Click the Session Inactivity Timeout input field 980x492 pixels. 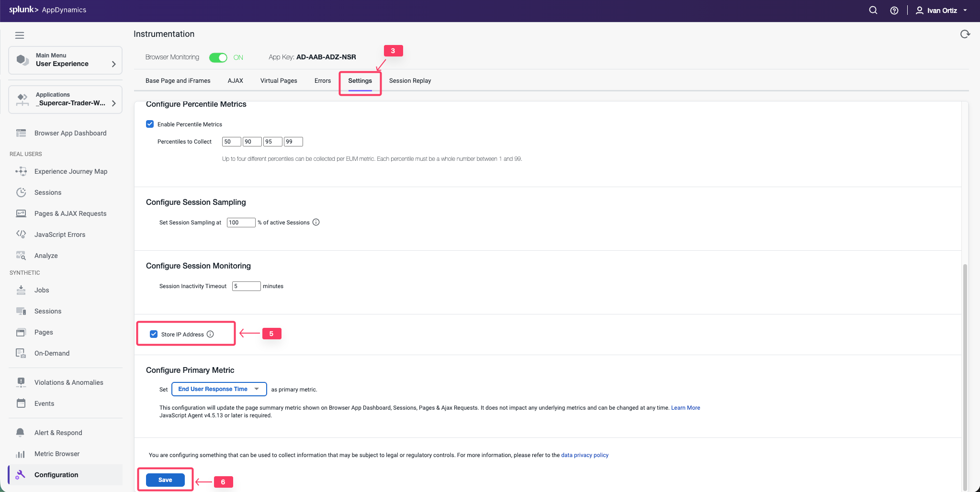pos(246,286)
